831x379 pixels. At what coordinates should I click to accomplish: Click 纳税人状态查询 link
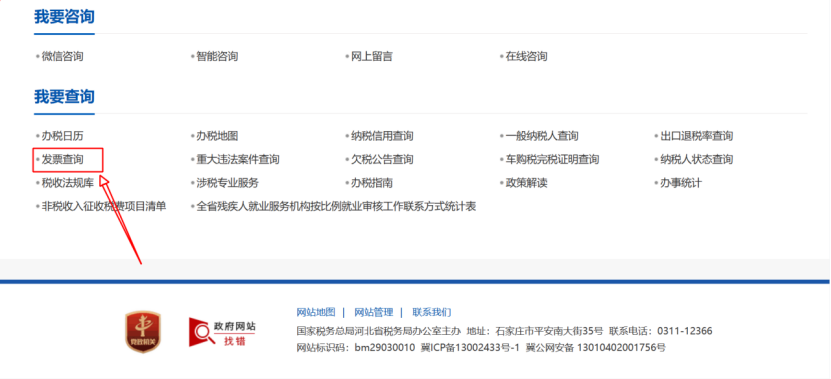pos(696,159)
